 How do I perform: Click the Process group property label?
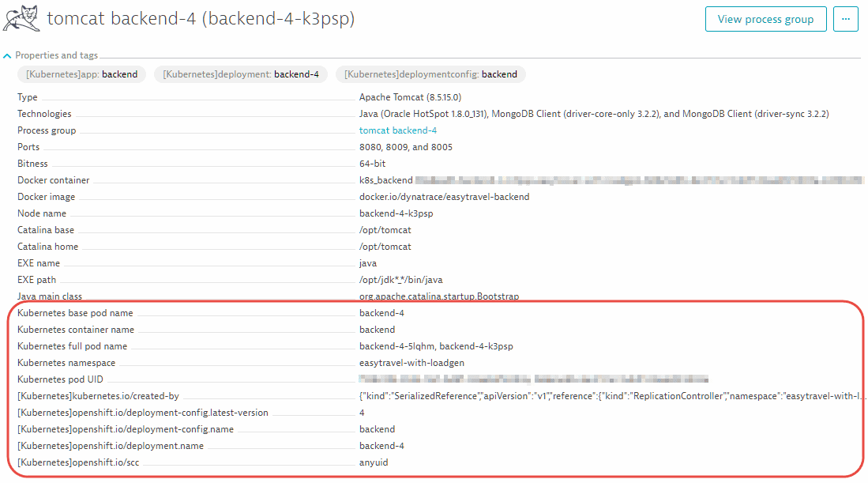pyautogui.click(x=47, y=130)
